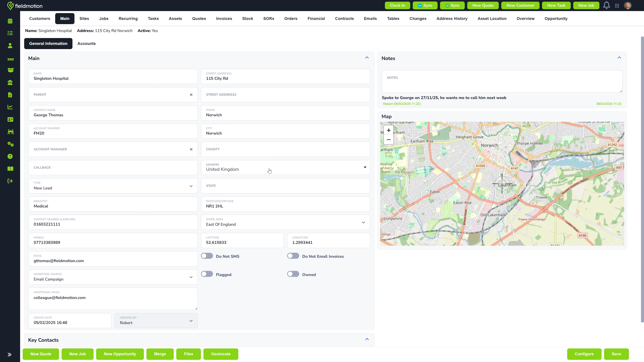Open the Invoices tab
644x362 pixels.
click(224, 18)
